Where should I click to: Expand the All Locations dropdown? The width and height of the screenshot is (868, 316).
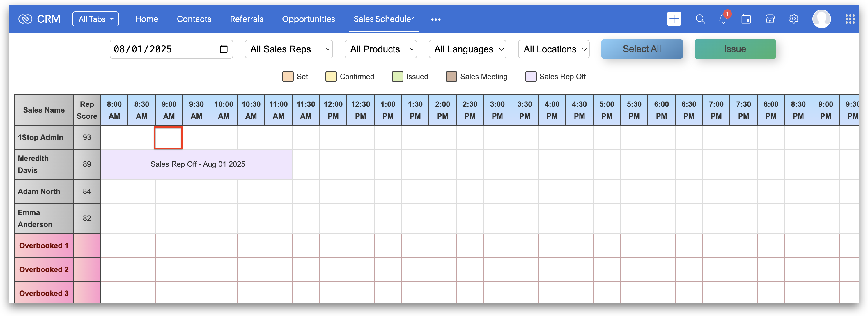[554, 49]
